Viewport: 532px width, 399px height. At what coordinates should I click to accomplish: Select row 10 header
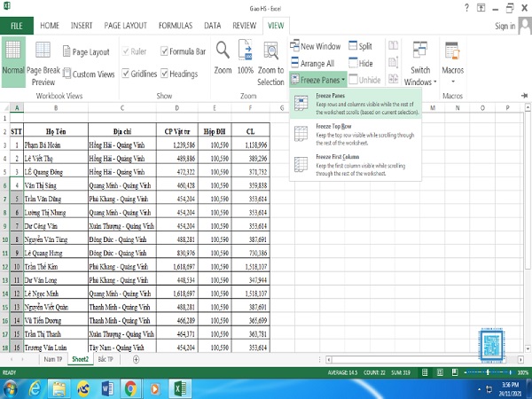tap(4, 239)
